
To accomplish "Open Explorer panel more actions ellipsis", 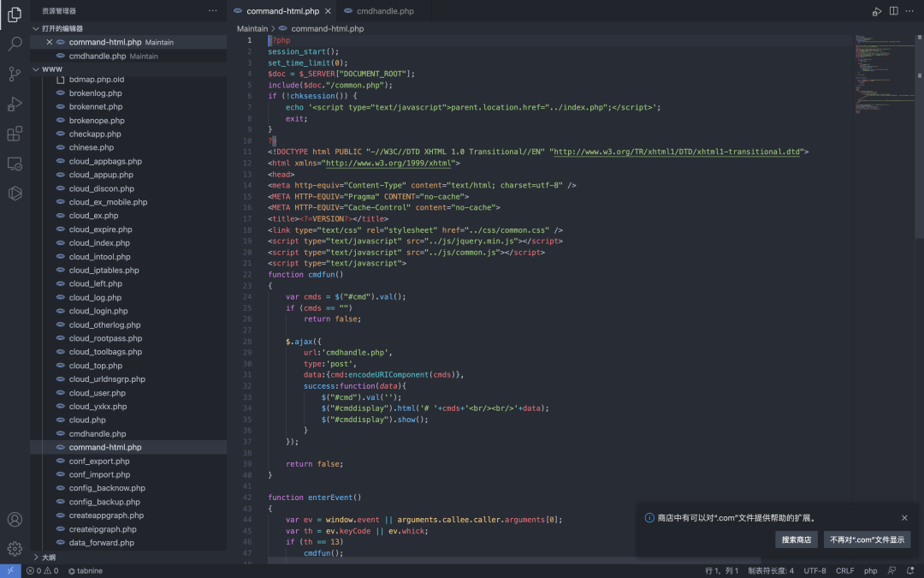I will (213, 10).
